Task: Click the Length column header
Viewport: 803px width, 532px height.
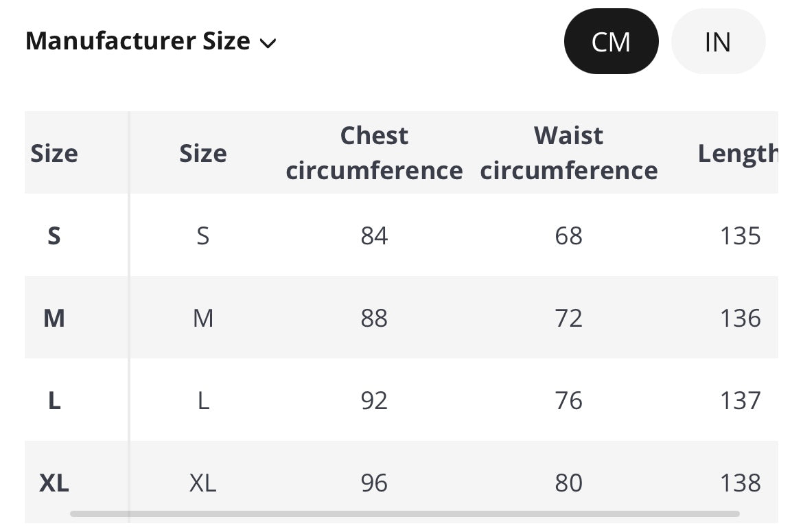Action: tap(737, 153)
